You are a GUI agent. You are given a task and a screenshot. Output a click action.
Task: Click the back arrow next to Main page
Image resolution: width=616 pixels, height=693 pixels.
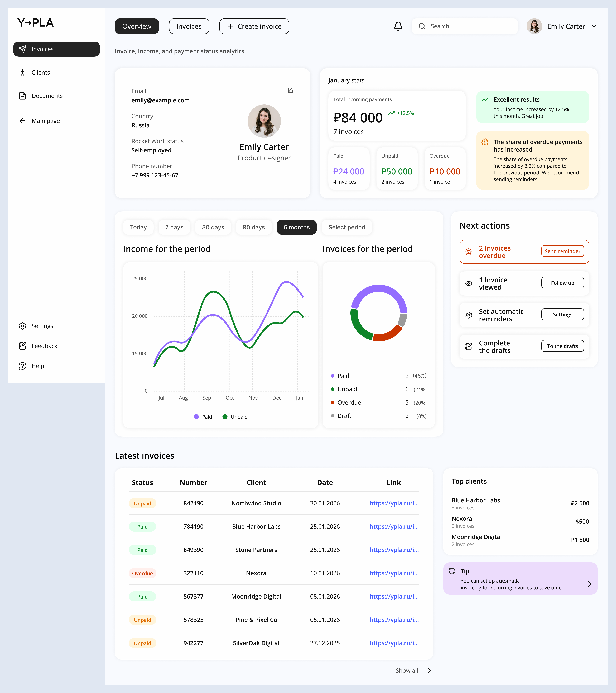[22, 120]
